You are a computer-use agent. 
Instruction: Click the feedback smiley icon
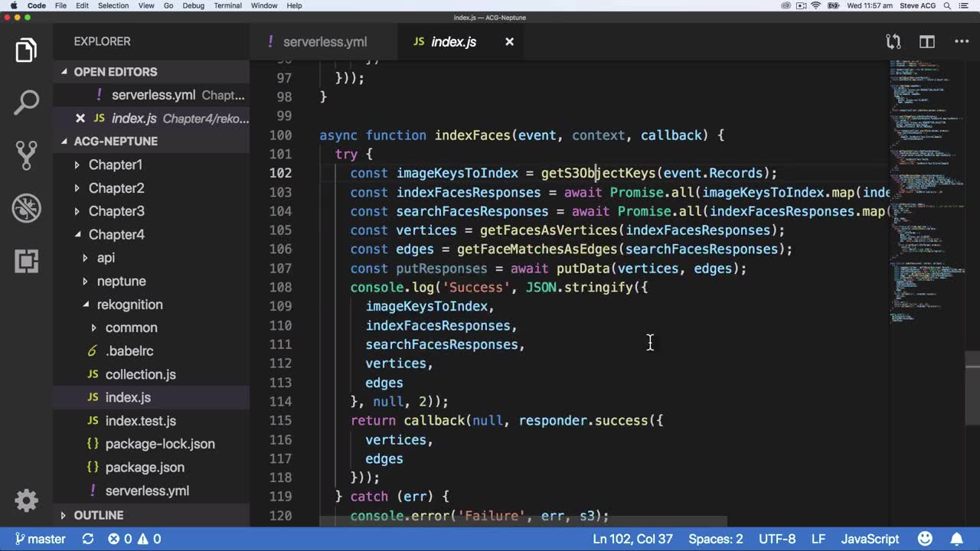click(x=925, y=539)
